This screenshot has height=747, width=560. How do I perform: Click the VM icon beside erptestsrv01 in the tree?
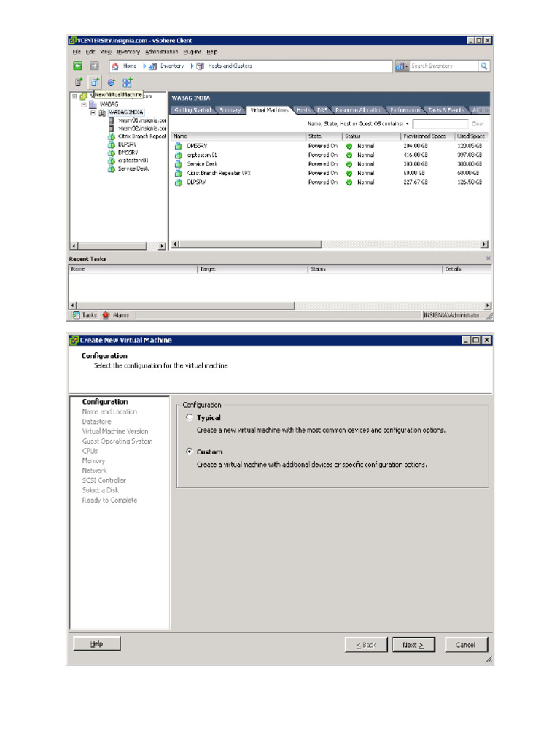point(112,160)
